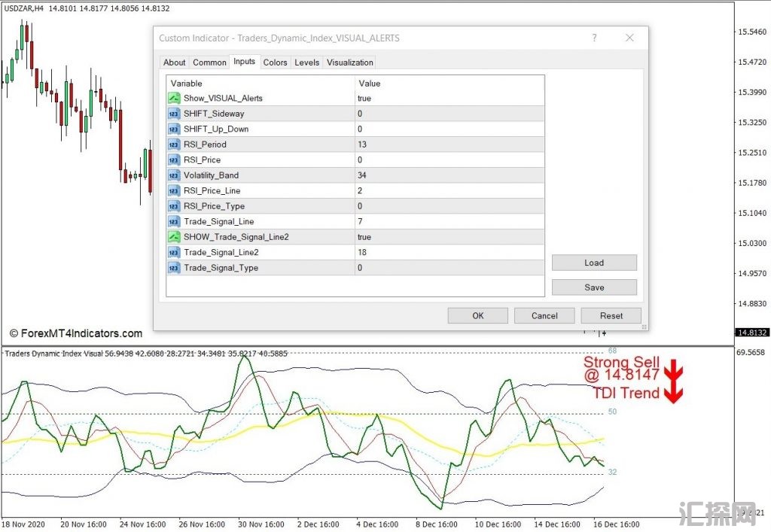Viewport: 771px width, 532px height.
Task: Click the Save button
Action: coord(594,287)
